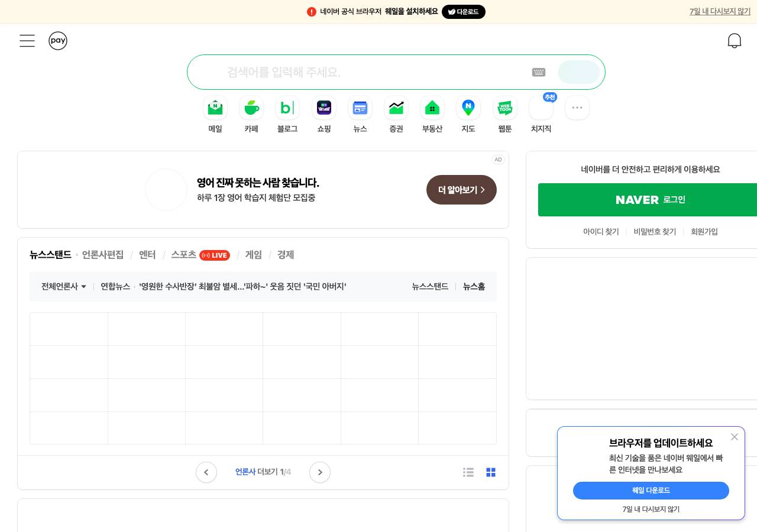Image resolution: width=757 pixels, height=532 pixels.
Task: Open the 메일 mail shortcut
Action: (215, 116)
